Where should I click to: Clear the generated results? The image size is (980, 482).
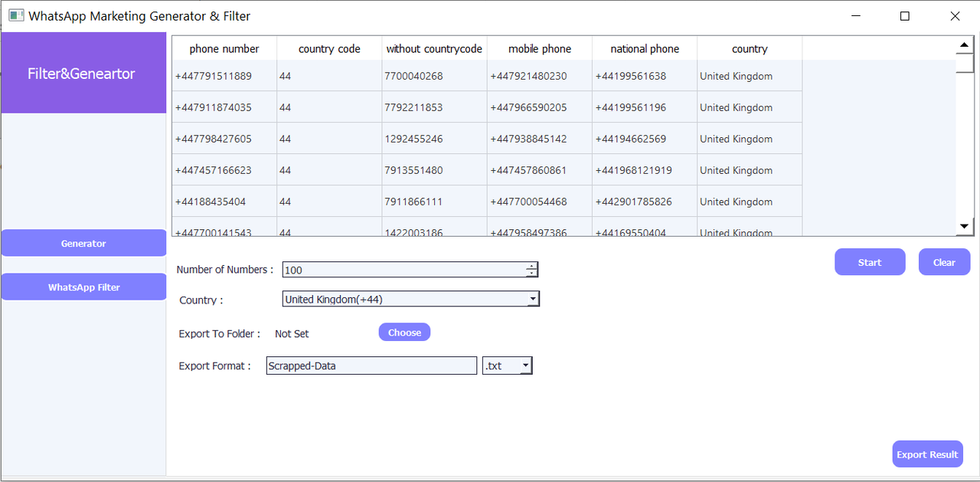pos(944,262)
